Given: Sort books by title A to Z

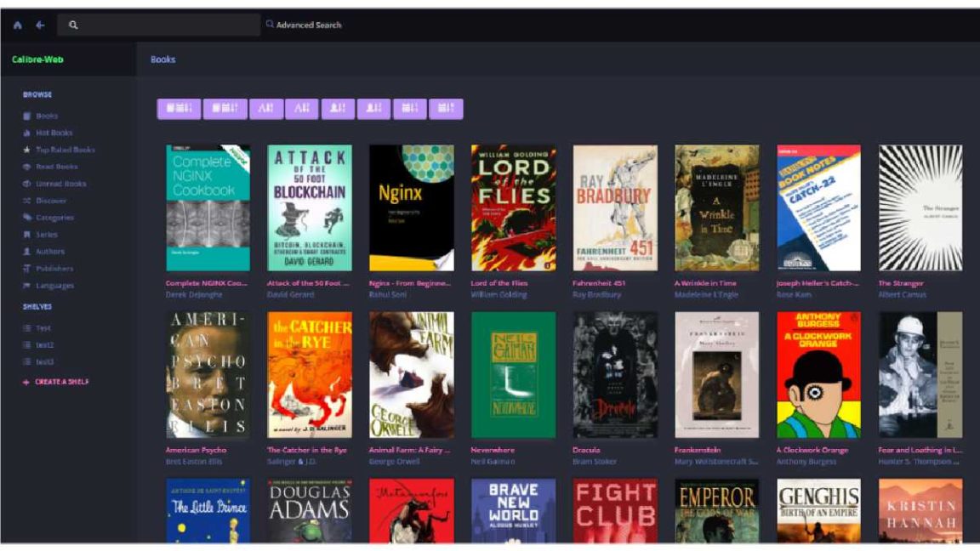Looking at the screenshot, I should click(266, 109).
